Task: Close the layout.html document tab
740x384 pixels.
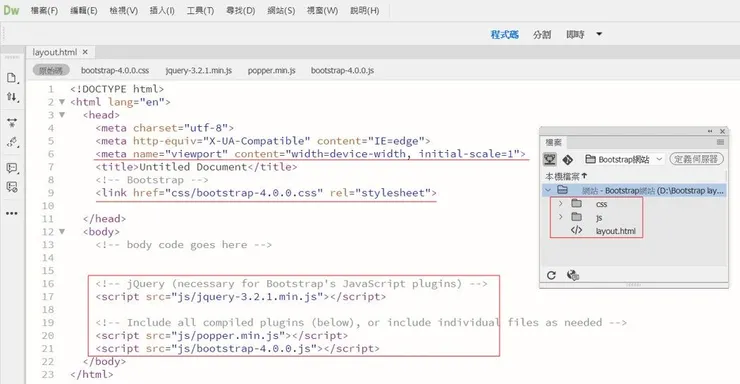Action: 85,52
